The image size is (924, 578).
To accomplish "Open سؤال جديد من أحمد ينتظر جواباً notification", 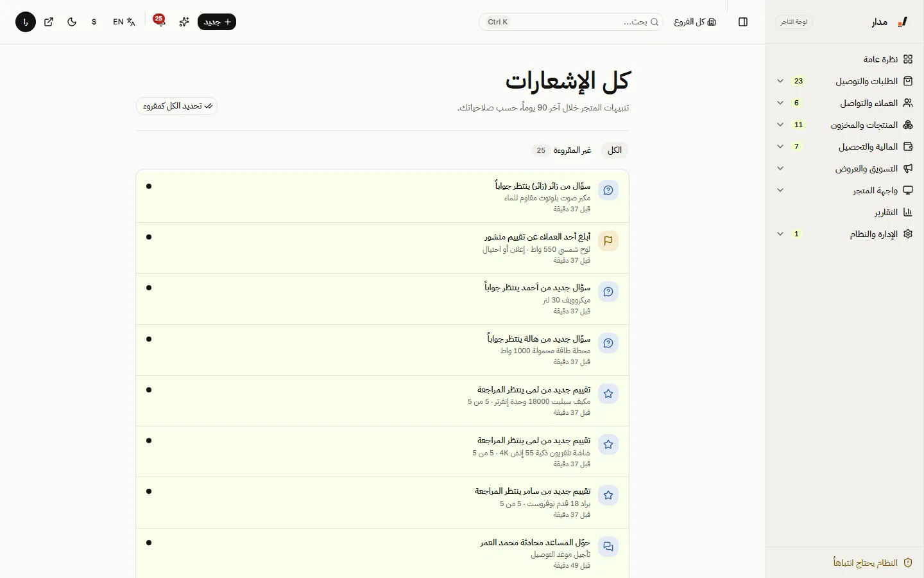I will 382,299.
